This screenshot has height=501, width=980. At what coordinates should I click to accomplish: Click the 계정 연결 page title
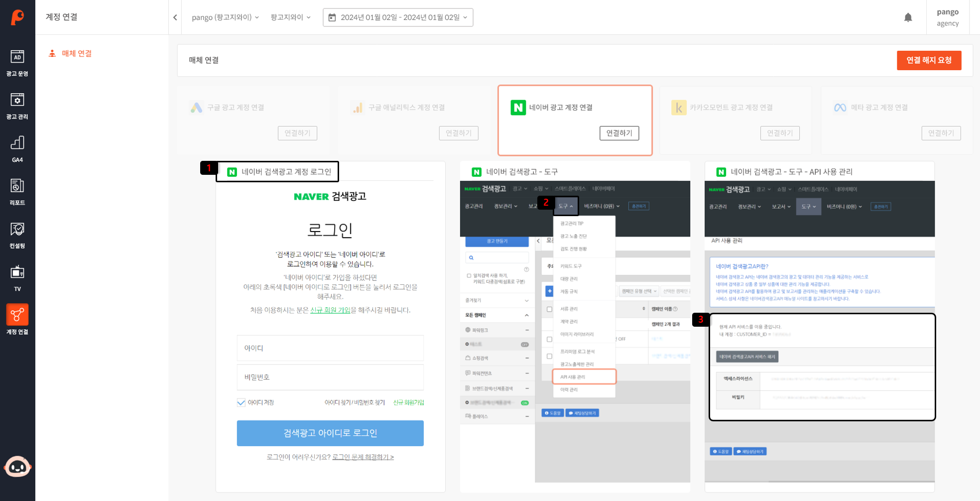click(62, 17)
